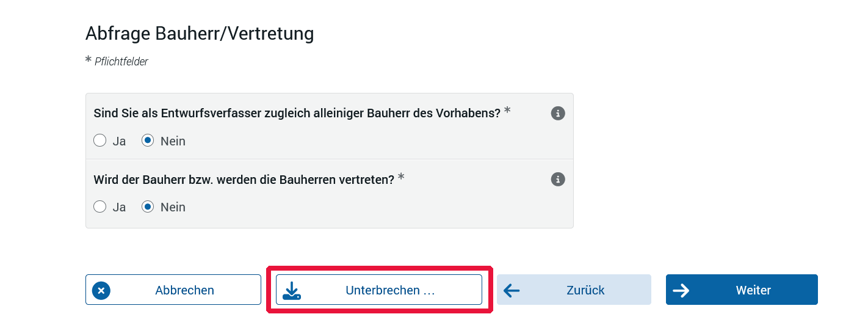Open info icon for Entwurfsverfasser question
Screen dimensions: 868x336
coord(558,113)
